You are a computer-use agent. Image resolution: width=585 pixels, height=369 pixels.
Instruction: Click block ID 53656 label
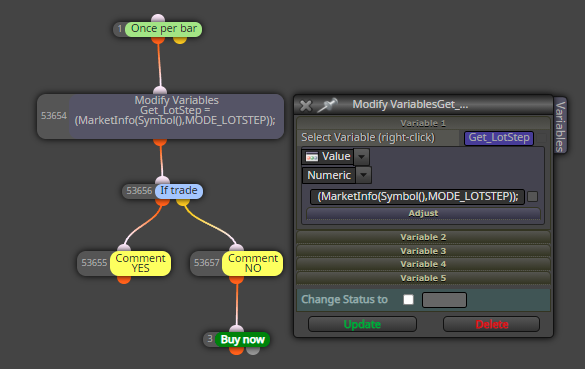click(139, 191)
